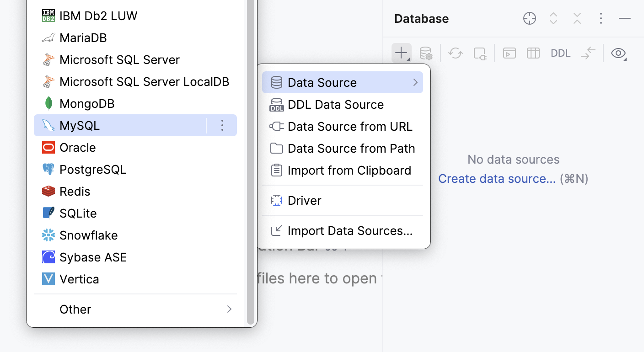Open the eye icon view options
The height and width of the screenshot is (352, 644).
(x=618, y=53)
